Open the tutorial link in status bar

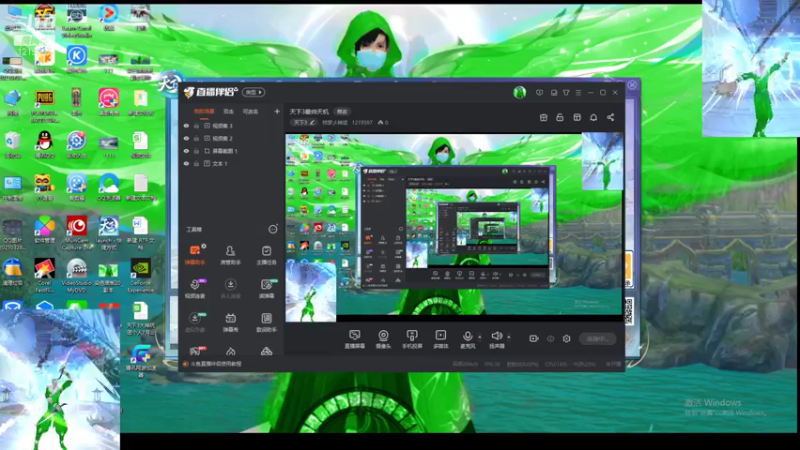click(x=216, y=364)
